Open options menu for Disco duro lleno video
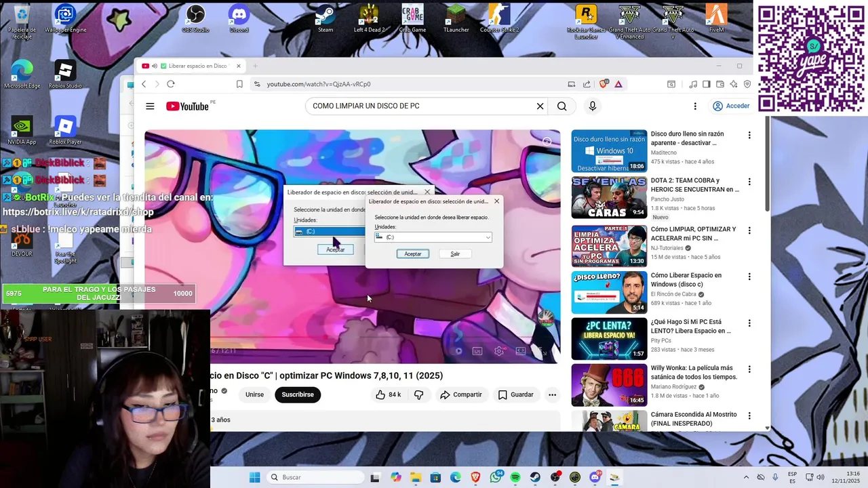This screenshot has height=488, width=868. coord(749,136)
